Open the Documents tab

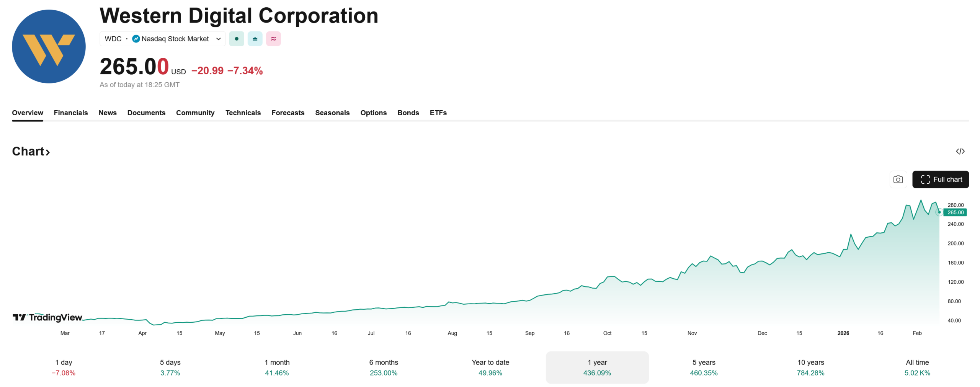click(146, 113)
